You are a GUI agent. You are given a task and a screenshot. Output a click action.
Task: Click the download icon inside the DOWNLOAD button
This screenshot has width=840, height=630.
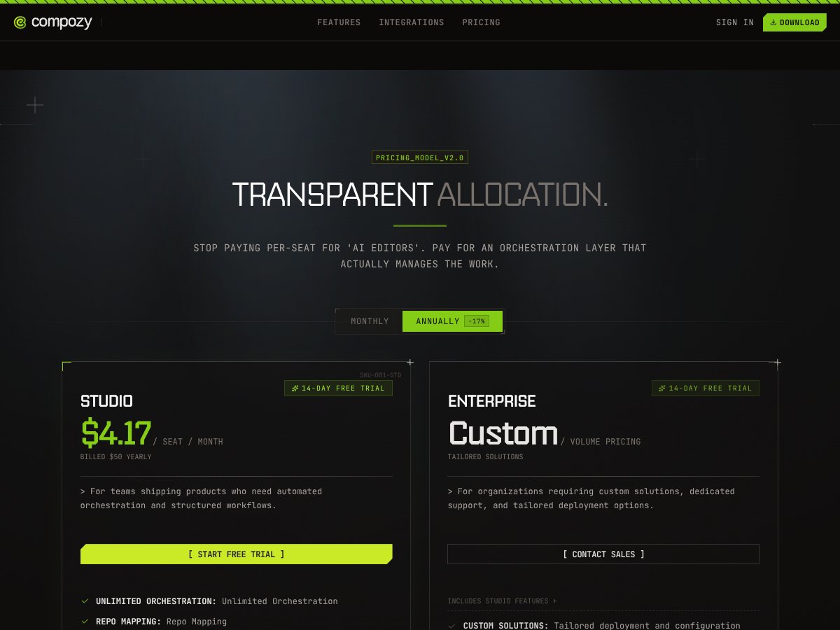(x=773, y=22)
